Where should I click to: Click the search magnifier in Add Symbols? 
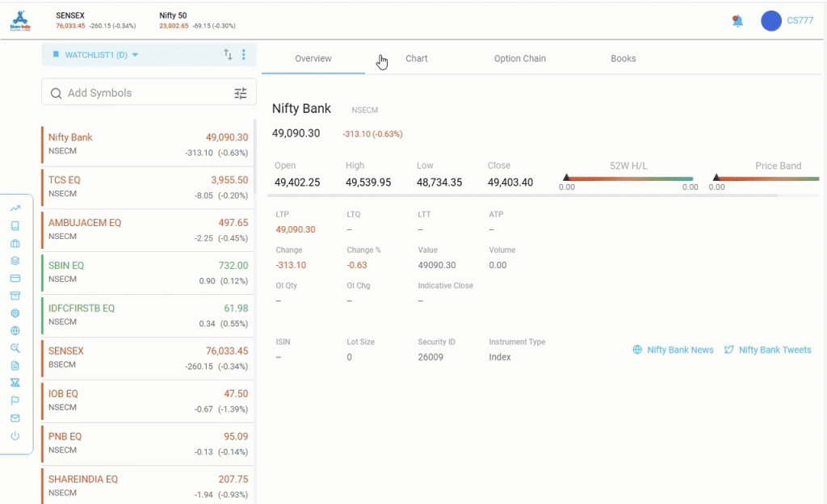pyautogui.click(x=56, y=94)
